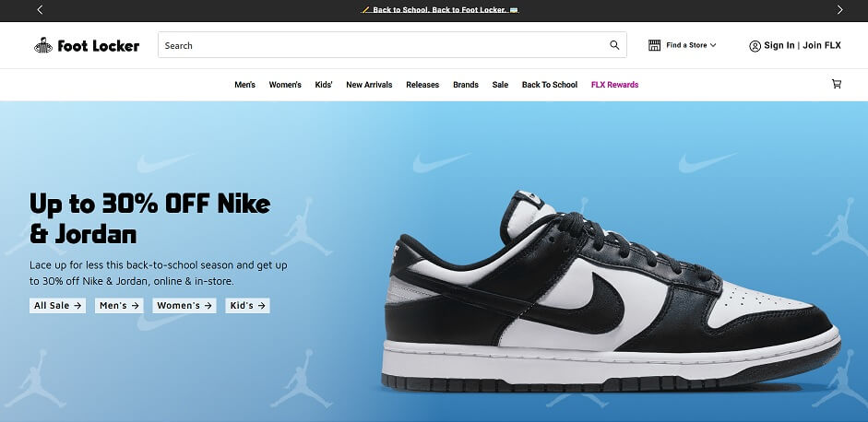Click the next announcement arrow in top banner

pos(839,9)
